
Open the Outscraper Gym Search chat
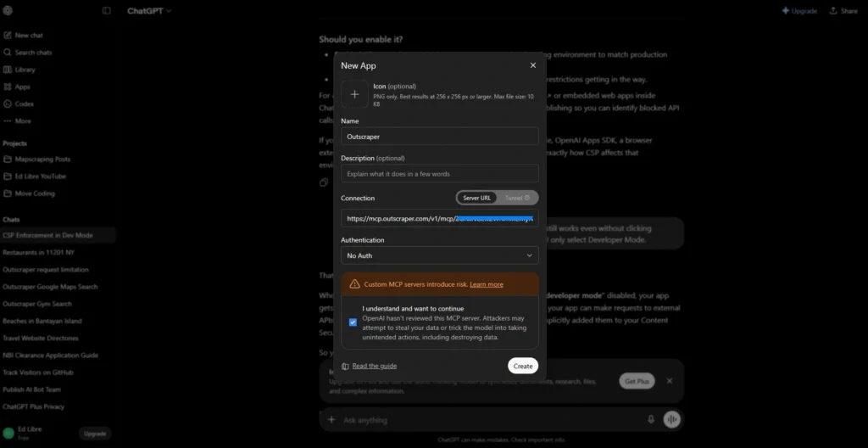pos(37,304)
